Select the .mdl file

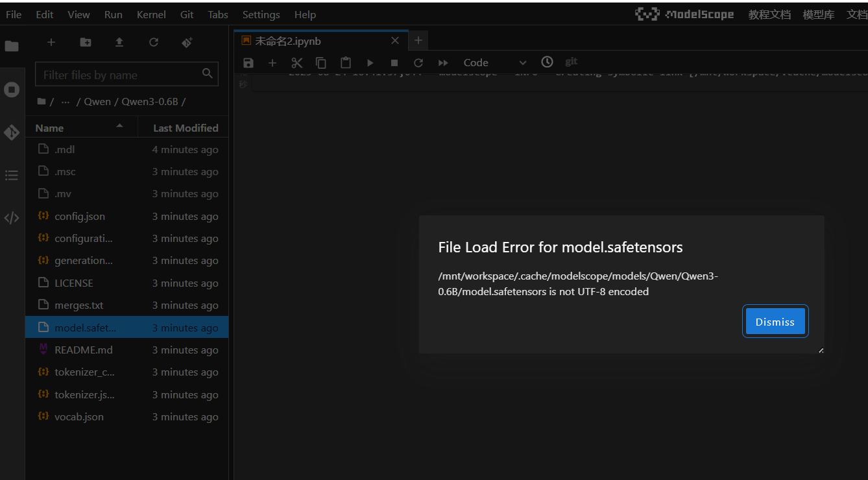tap(127, 149)
